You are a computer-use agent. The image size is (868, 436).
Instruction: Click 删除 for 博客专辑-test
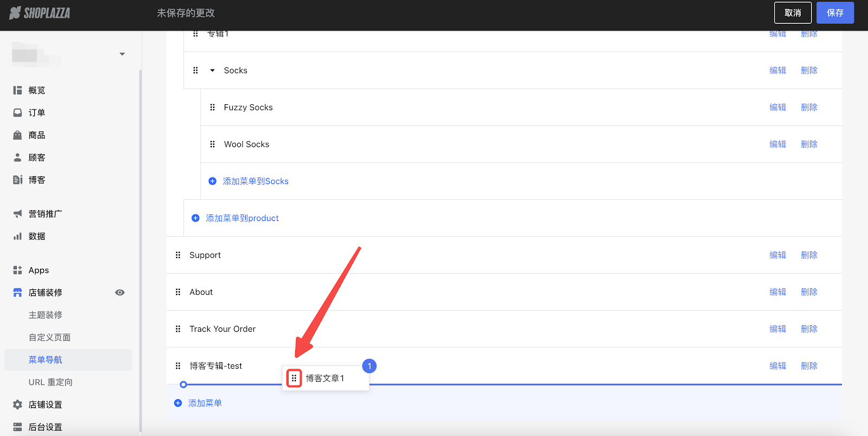[x=809, y=365]
